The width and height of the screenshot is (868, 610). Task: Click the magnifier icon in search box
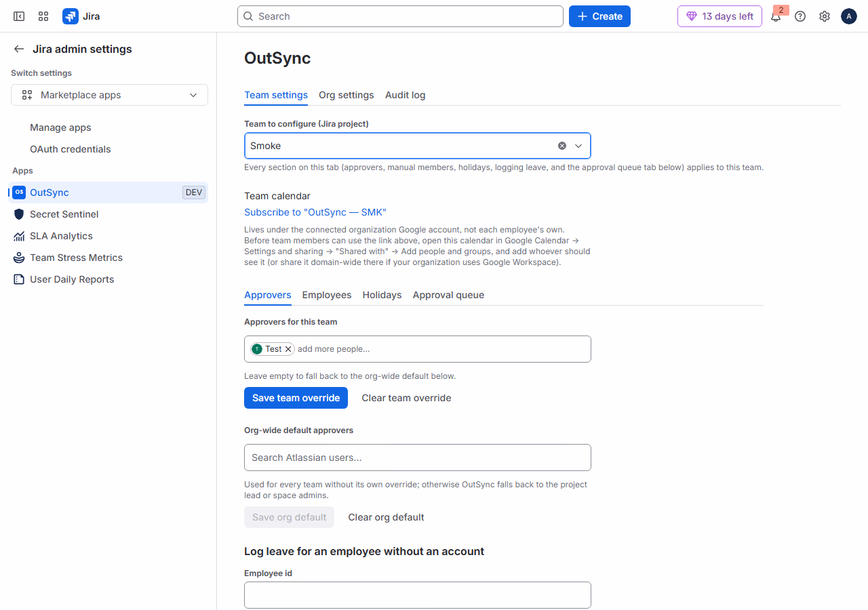[x=248, y=16]
